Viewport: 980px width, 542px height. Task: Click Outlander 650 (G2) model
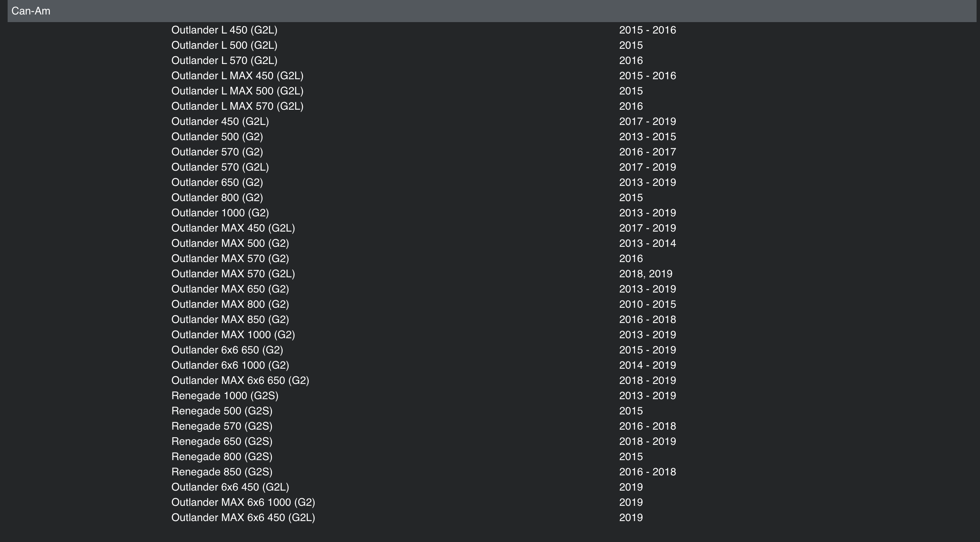point(217,182)
